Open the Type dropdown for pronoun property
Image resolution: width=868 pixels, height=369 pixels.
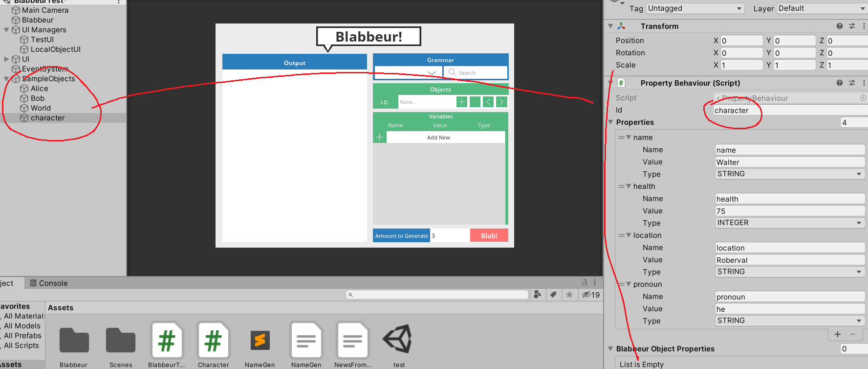click(x=790, y=321)
